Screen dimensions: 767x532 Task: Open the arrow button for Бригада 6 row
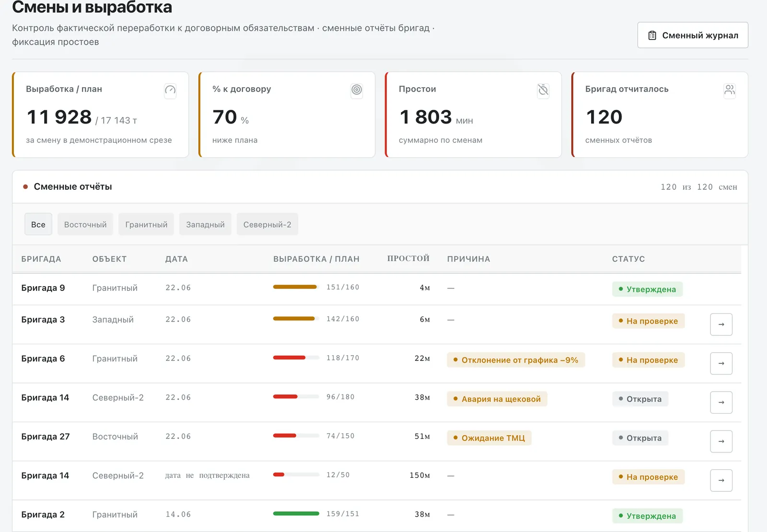[721, 363]
